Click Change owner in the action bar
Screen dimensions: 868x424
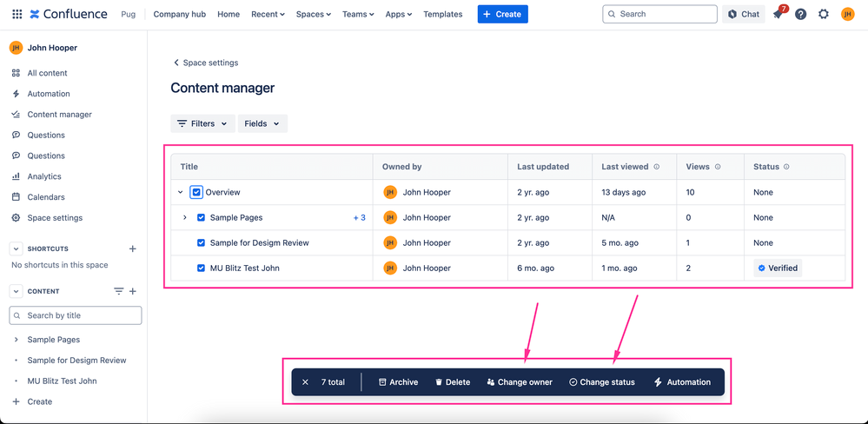point(520,382)
